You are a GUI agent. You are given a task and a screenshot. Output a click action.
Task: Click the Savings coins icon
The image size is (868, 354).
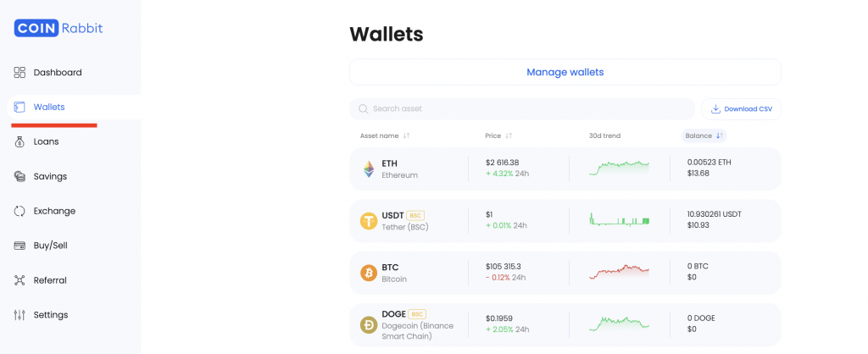(x=19, y=176)
